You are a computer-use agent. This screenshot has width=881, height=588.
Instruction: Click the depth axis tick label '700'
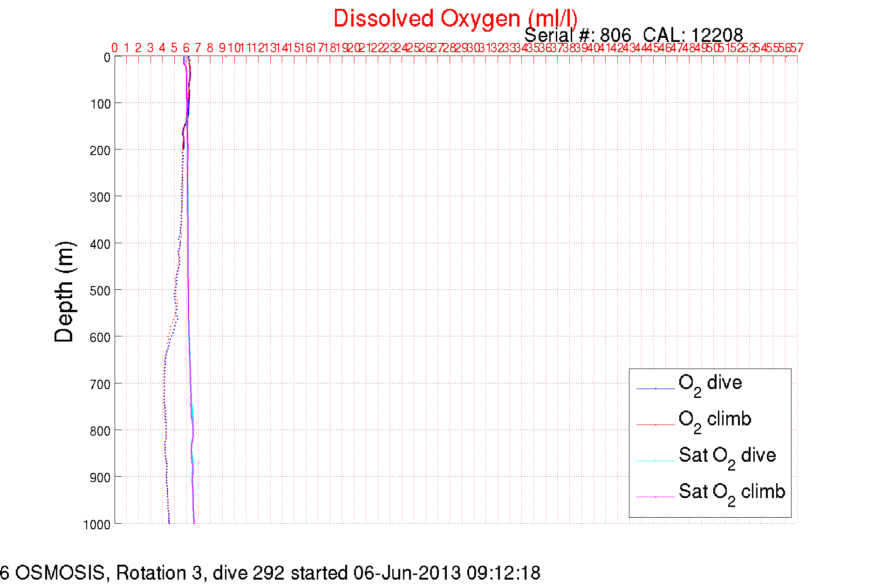point(101,384)
